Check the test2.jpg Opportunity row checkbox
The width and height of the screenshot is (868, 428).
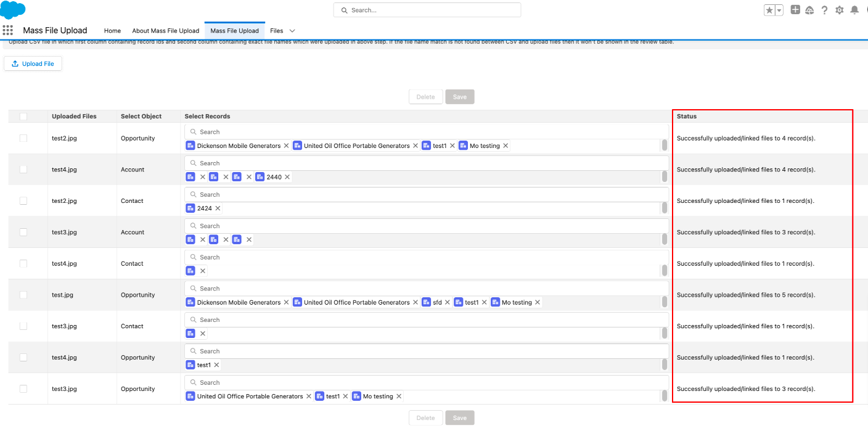pyautogui.click(x=23, y=138)
